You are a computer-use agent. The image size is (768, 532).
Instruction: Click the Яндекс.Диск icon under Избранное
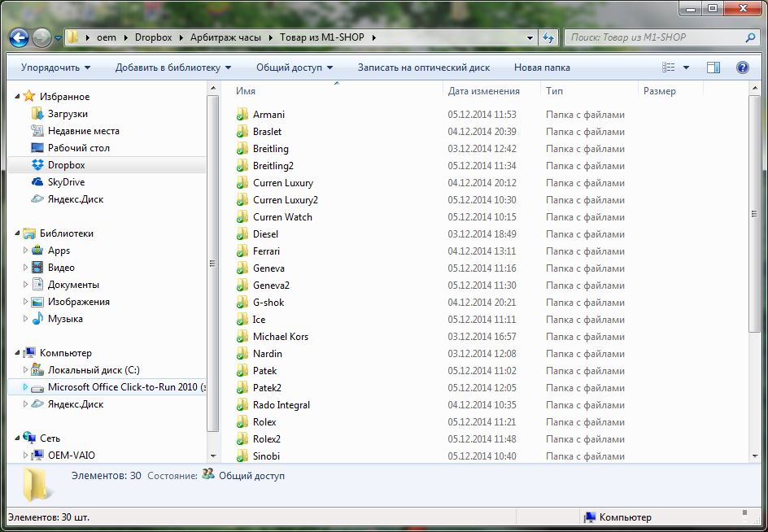click(x=37, y=199)
